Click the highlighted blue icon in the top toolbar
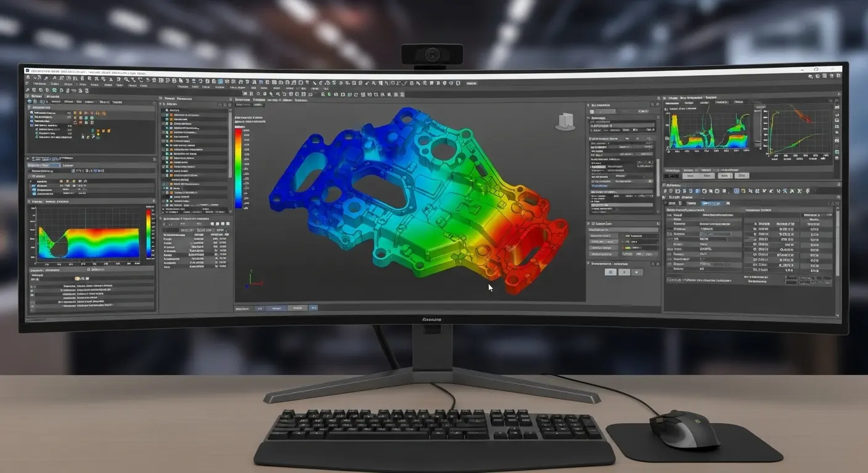This screenshot has height=473, width=868. pyautogui.click(x=220, y=82)
